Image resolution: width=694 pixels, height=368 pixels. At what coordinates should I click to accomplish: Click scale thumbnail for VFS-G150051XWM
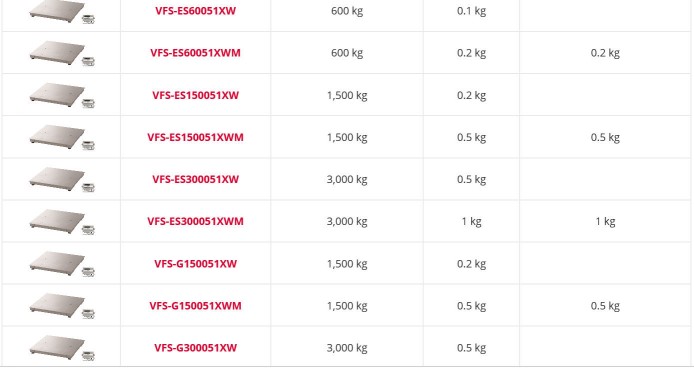[x=62, y=306]
